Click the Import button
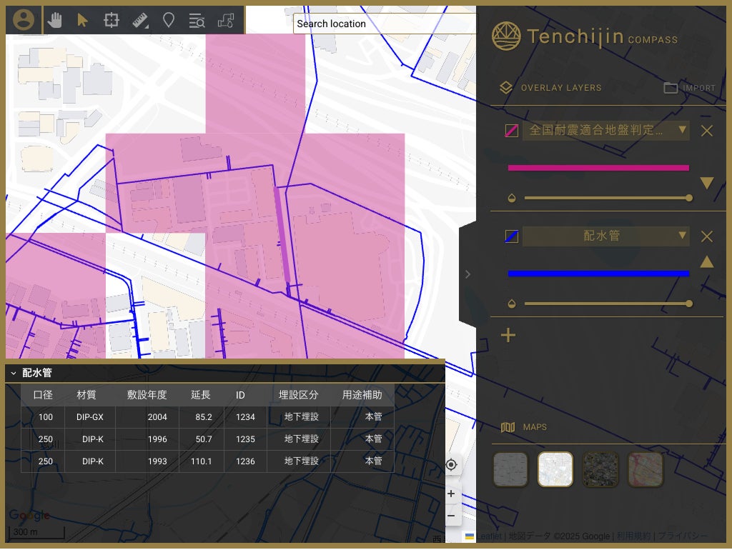This screenshot has height=560, width=732. 689,88
